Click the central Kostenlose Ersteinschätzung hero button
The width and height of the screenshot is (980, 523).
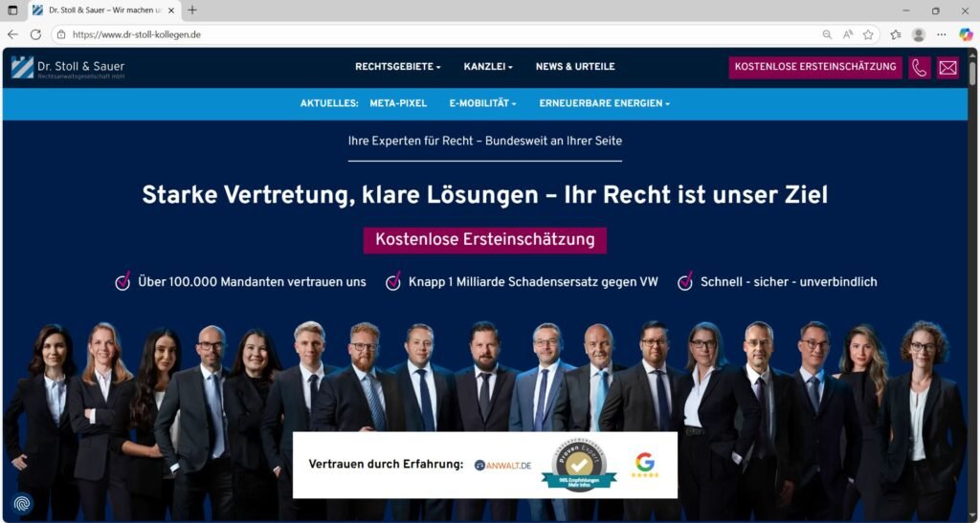point(485,240)
